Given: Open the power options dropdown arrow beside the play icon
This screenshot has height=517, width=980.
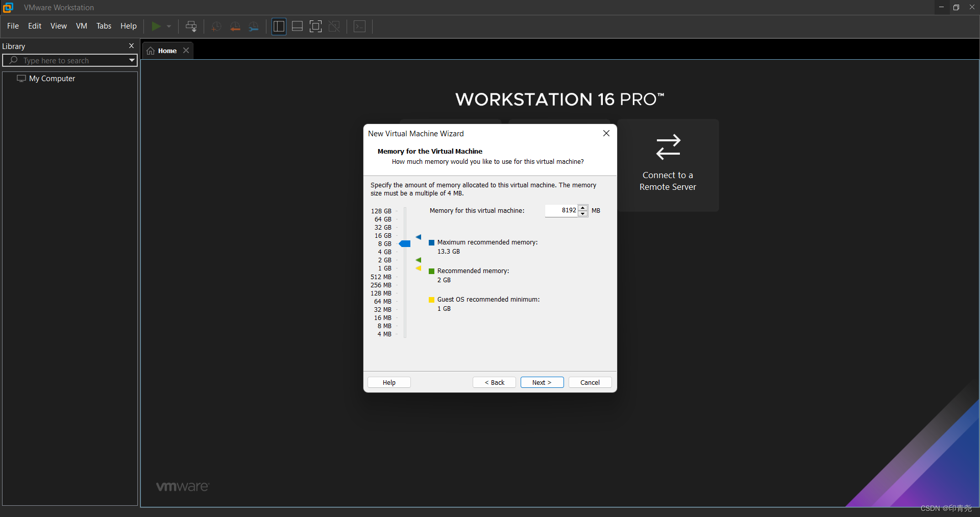Looking at the screenshot, I should coord(169,27).
